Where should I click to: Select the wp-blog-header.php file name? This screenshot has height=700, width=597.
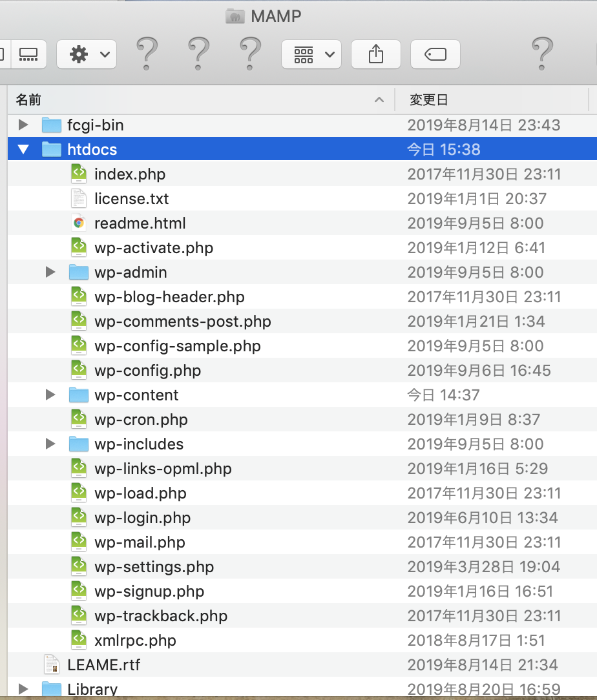tap(170, 297)
